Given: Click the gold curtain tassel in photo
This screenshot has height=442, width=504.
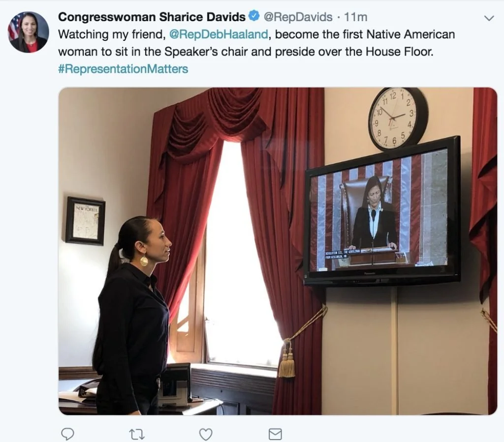Looking at the screenshot, I should pyautogui.click(x=287, y=359).
